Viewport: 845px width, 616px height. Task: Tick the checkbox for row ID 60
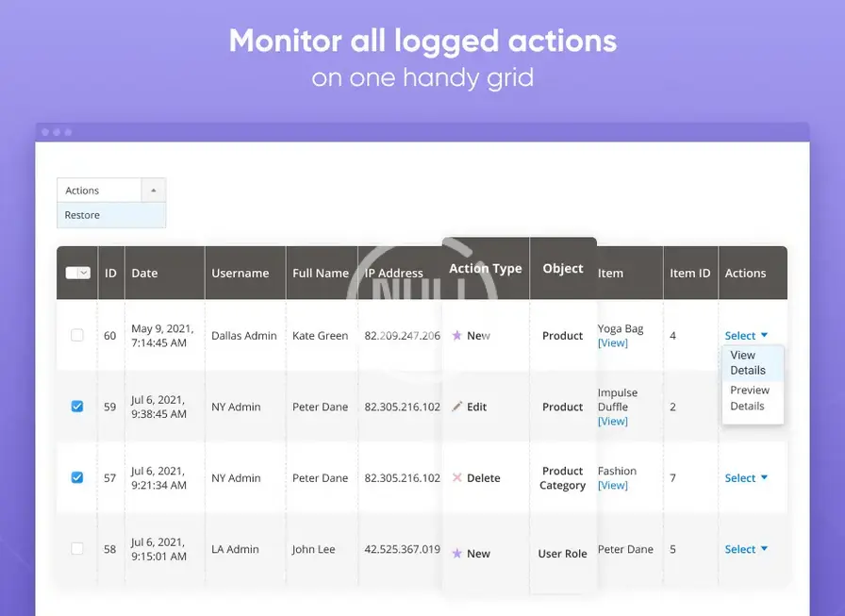click(x=77, y=335)
